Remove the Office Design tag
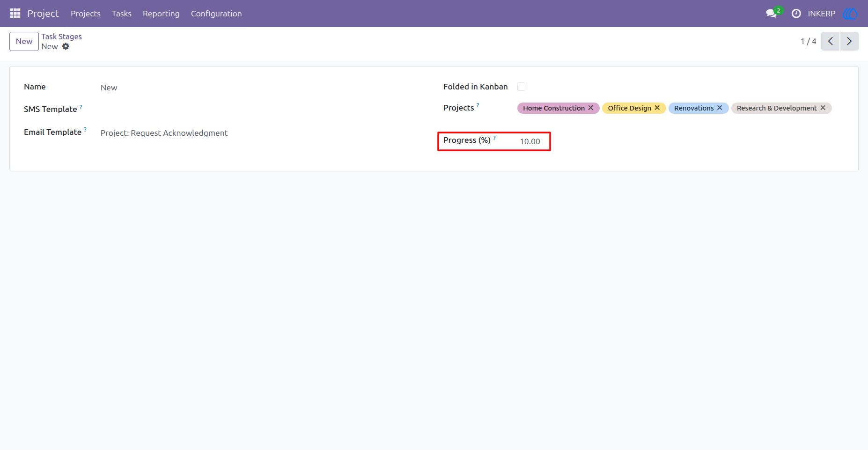 click(657, 108)
